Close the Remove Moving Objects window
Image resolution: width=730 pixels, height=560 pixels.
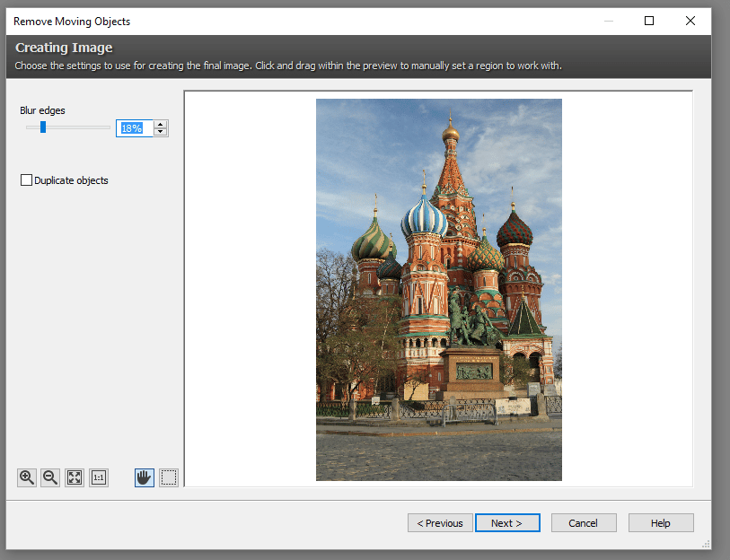690,21
